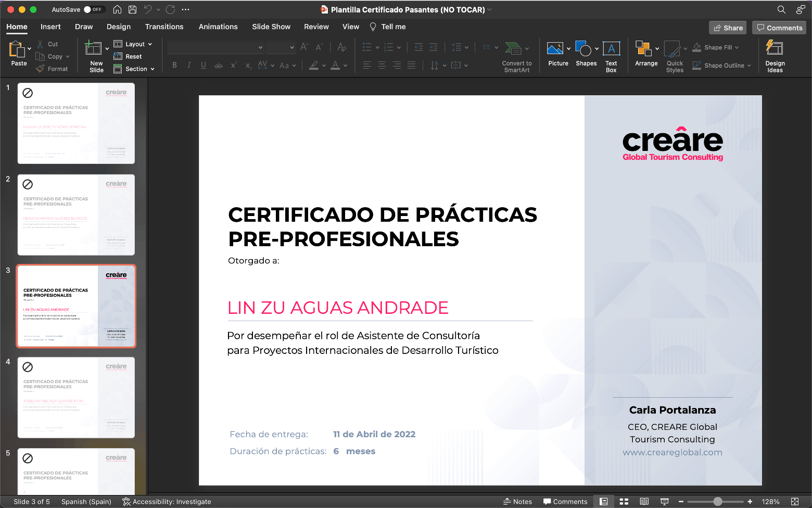Decrease list indent level
Screen dimensions: 812x508
tap(418, 47)
